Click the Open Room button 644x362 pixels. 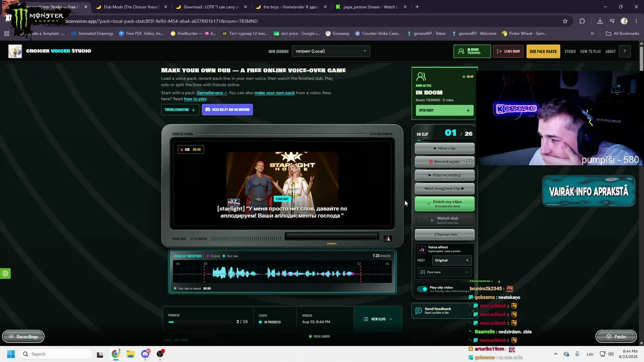(x=444, y=111)
